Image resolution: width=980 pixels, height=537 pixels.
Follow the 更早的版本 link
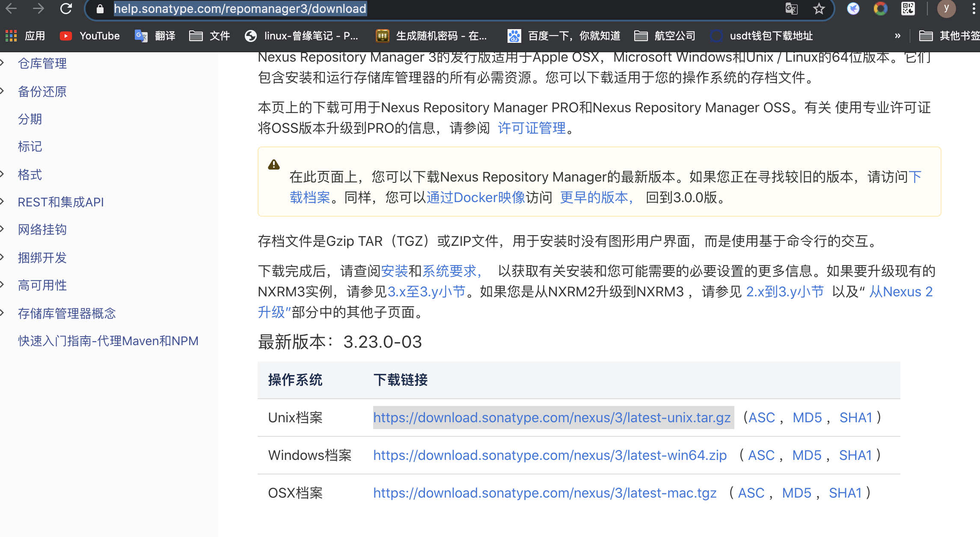(597, 197)
